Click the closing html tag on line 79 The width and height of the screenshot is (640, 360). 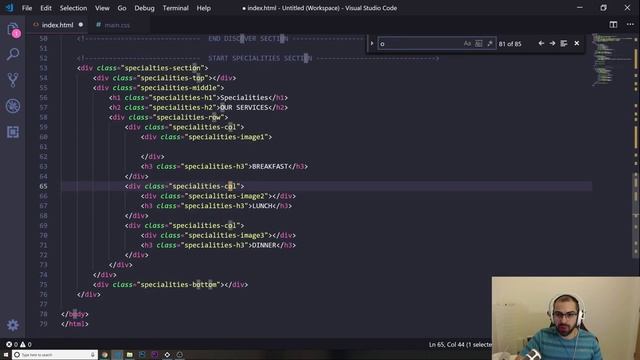[x=75, y=324]
